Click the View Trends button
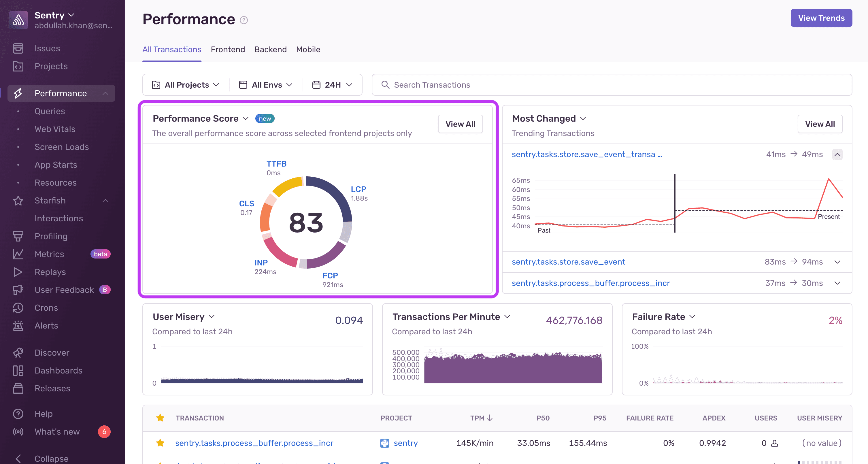 point(821,18)
